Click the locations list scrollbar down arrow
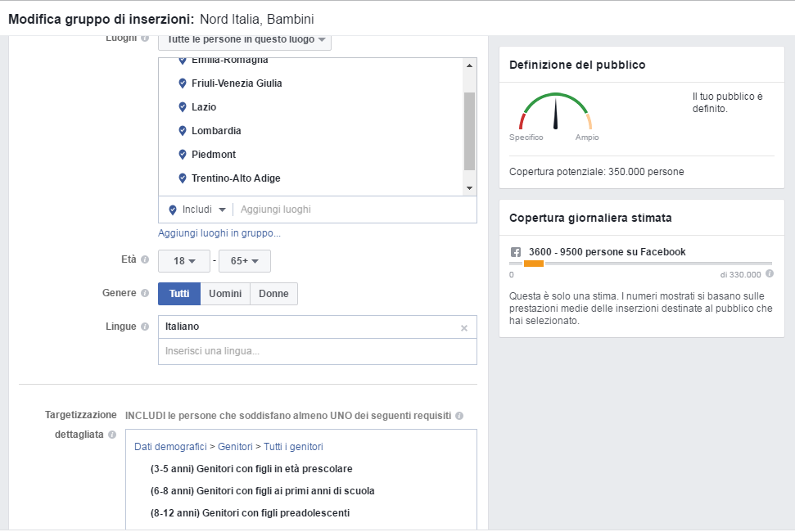The width and height of the screenshot is (795, 532). click(x=469, y=188)
